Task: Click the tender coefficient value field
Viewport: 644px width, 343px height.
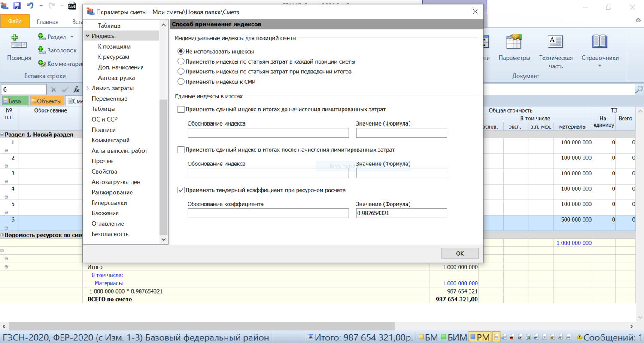Action: [401, 213]
